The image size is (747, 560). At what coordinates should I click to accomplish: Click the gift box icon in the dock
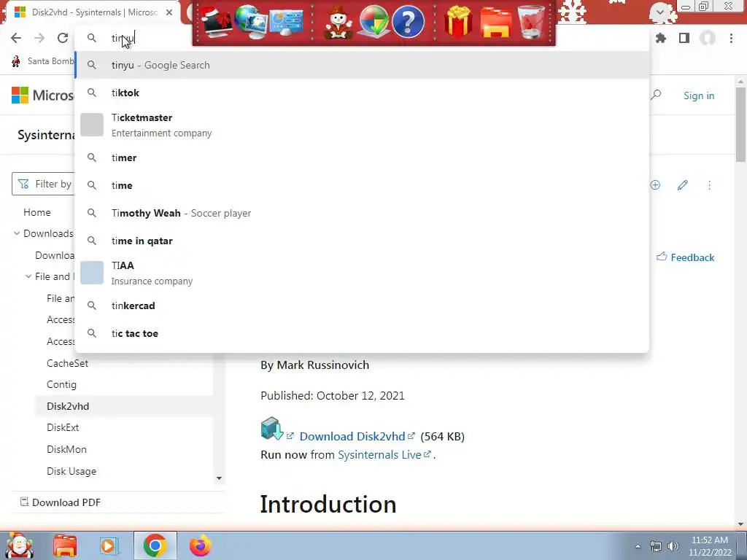[x=458, y=22]
